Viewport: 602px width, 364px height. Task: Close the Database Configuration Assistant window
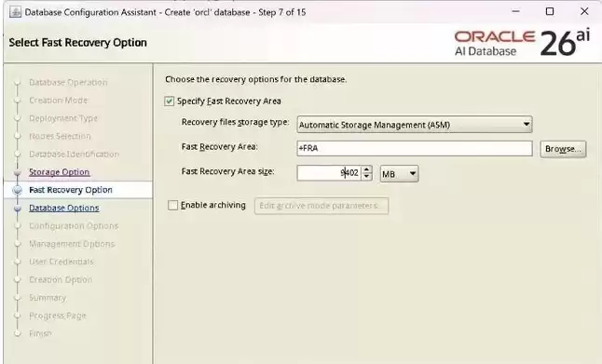coord(584,11)
